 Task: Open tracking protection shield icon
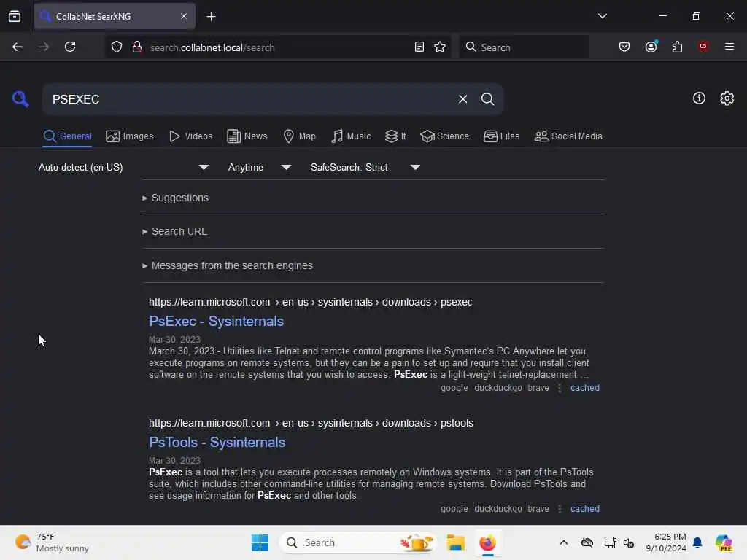pyautogui.click(x=117, y=47)
